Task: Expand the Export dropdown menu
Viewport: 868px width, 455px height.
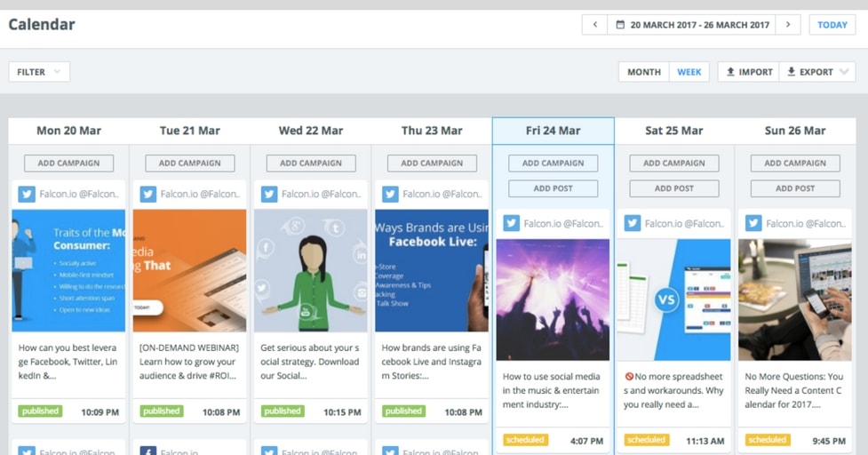Action: (x=845, y=72)
